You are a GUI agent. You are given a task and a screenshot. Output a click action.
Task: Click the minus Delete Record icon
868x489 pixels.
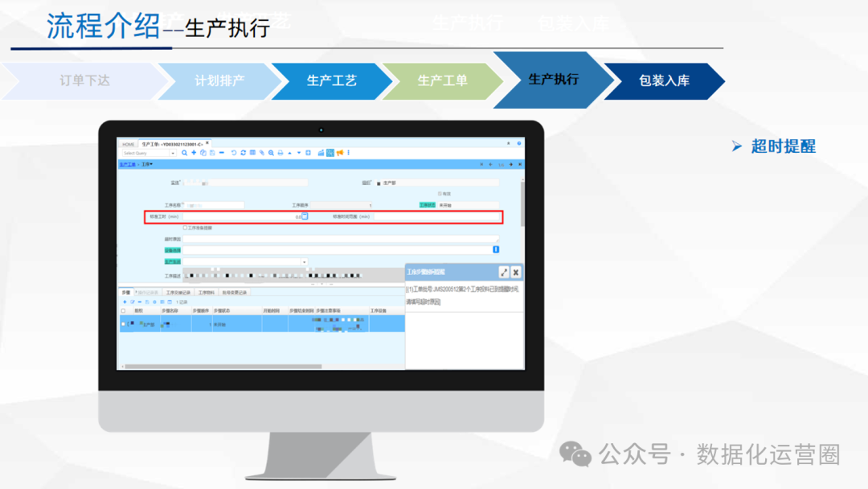click(x=222, y=153)
